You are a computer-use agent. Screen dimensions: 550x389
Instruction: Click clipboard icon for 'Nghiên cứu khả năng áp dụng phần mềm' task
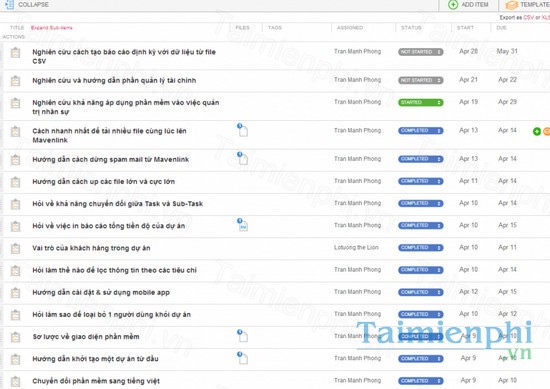[15, 103]
